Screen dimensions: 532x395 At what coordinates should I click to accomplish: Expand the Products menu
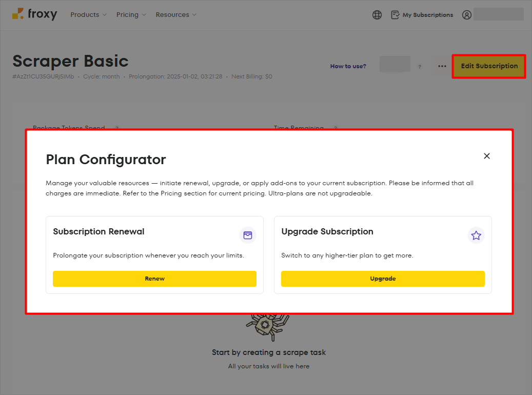coord(88,15)
